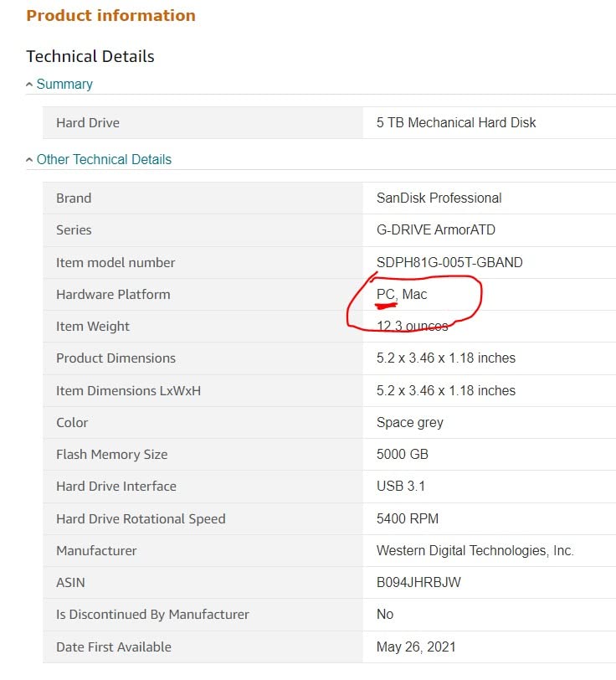Viewport: 616px width, 680px height.
Task: Collapse the Other Technical Details chevron
Action: click(29, 160)
